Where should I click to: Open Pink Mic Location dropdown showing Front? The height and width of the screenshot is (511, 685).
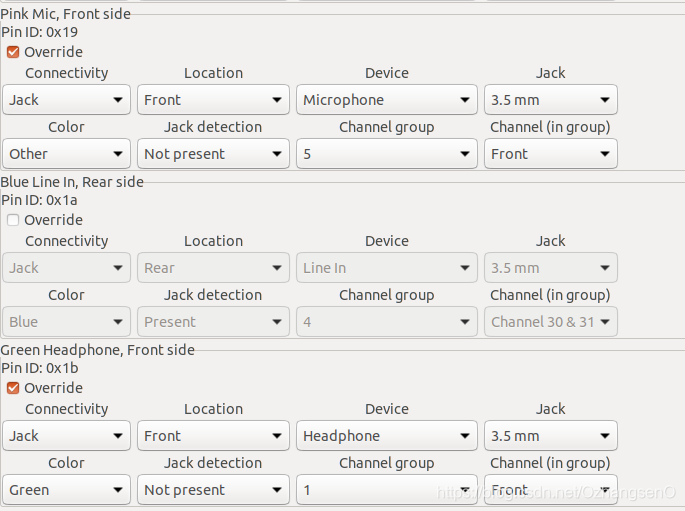pos(213,100)
